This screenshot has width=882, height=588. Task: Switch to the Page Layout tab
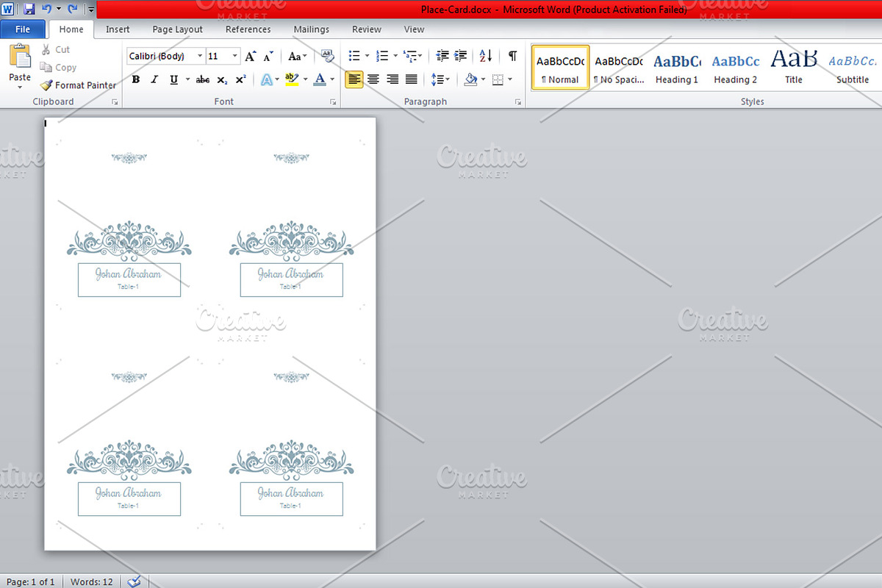click(178, 29)
